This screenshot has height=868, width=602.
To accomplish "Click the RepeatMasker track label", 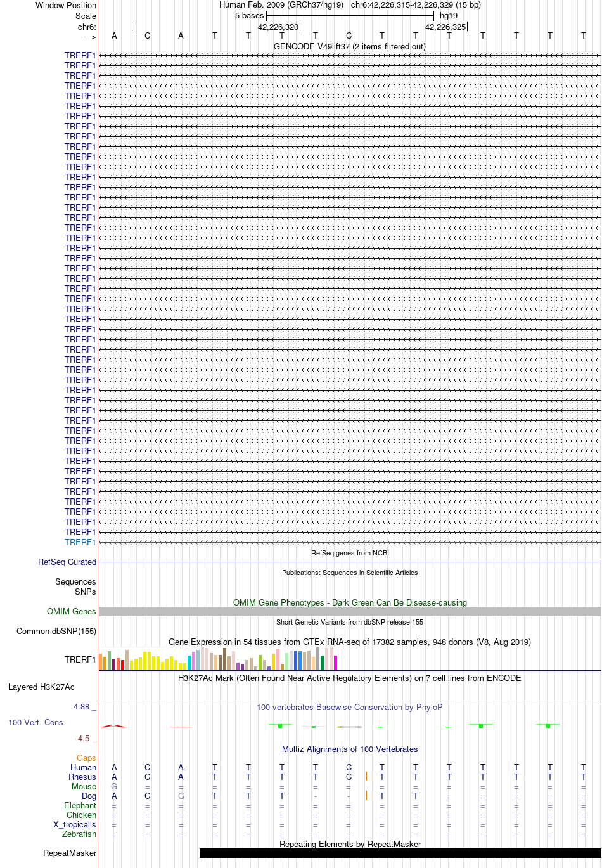I will coord(70,853).
